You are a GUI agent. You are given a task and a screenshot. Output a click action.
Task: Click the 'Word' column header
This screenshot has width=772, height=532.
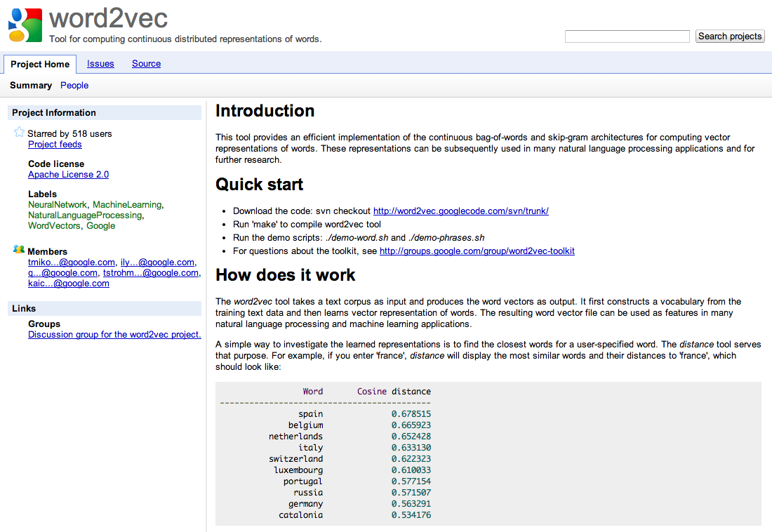[313, 391]
